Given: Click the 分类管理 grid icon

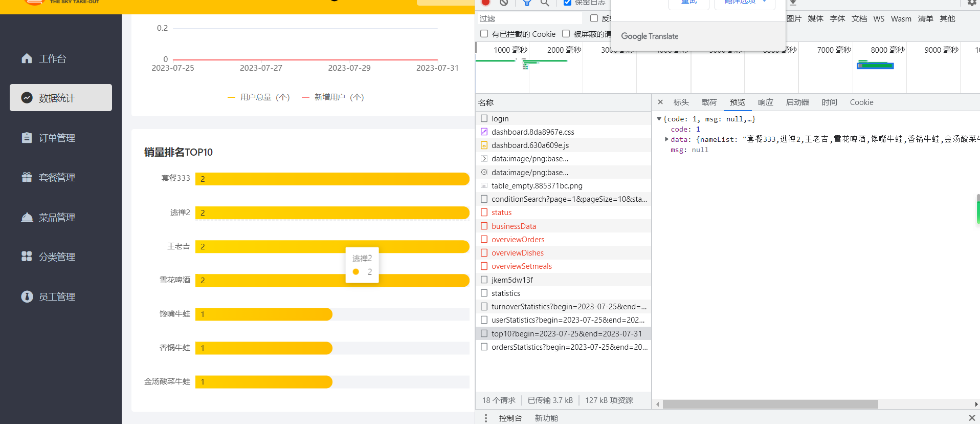Looking at the screenshot, I should (x=27, y=257).
